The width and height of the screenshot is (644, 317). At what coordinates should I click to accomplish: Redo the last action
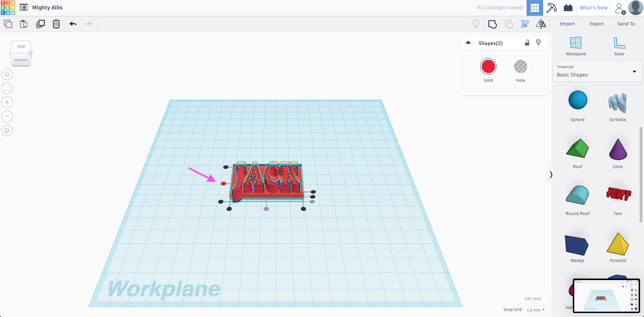89,24
